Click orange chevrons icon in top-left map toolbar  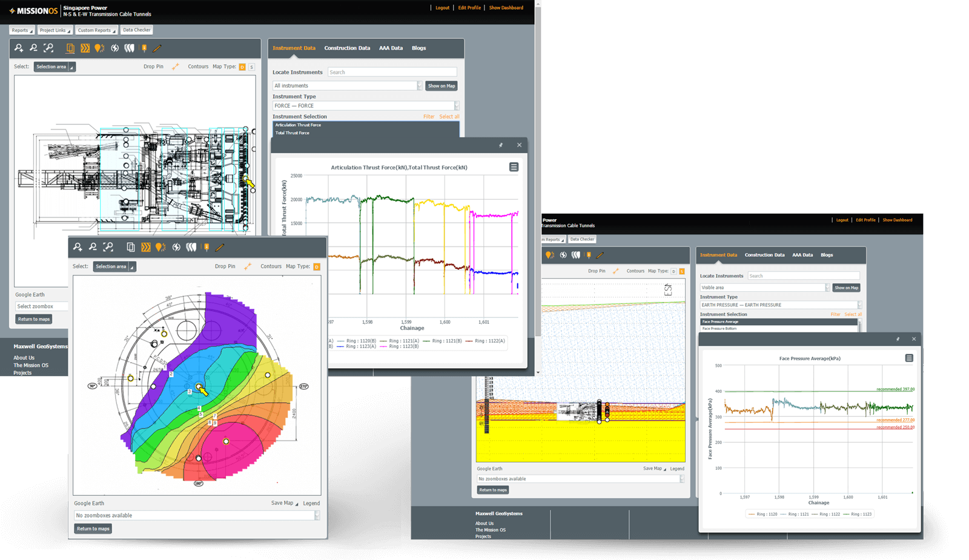pyautogui.click(x=85, y=48)
